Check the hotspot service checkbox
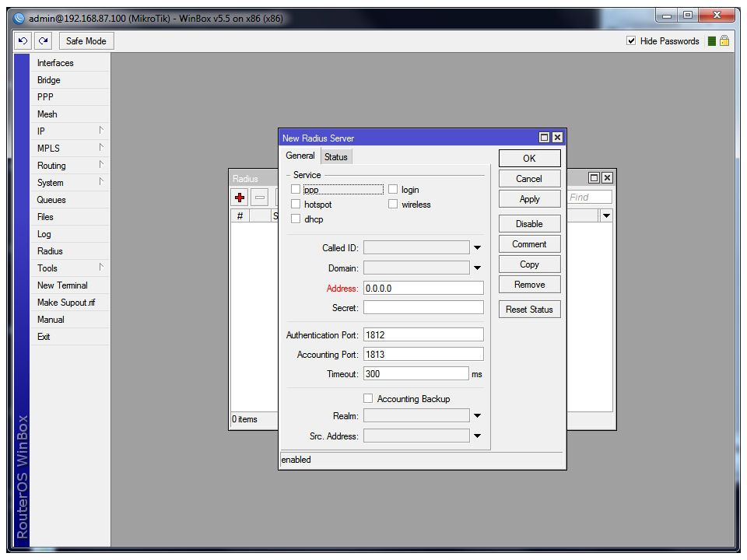This screenshot has height=560, width=747. point(296,205)
